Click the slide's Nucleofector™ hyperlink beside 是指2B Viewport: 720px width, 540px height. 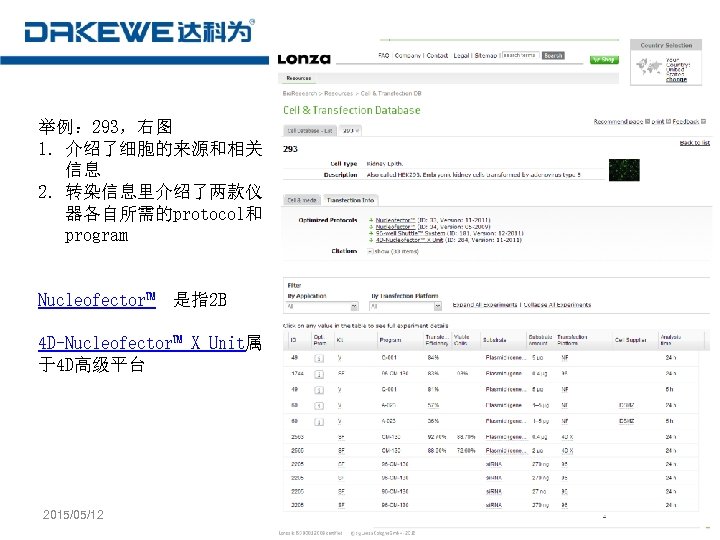coord(97,300)
